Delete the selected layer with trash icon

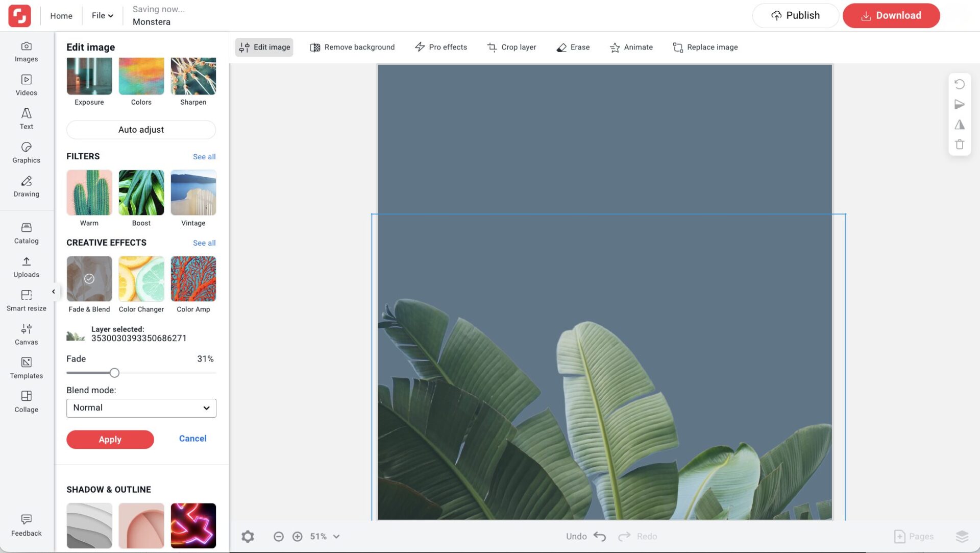click(x=960, y=145)
